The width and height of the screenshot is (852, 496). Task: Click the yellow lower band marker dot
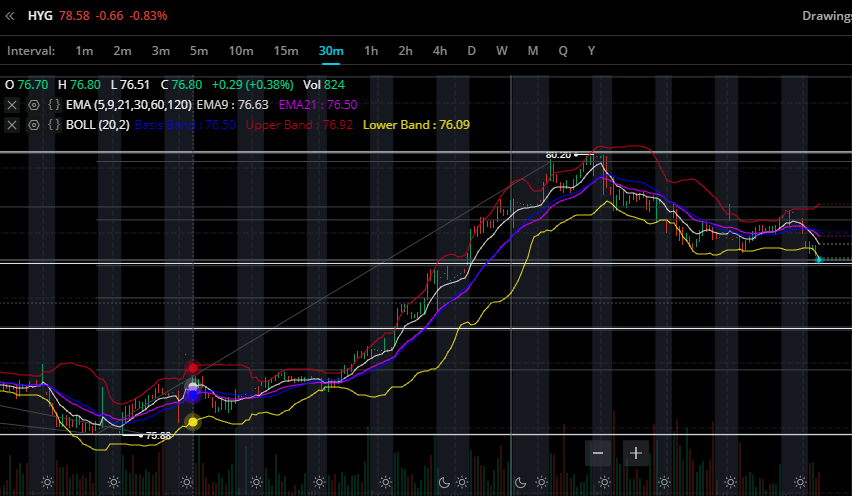pyautogui.click(x=193, y=422)
